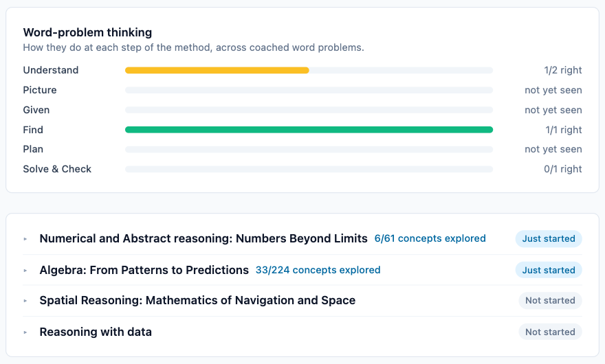This screenshot has height=364, width=605.
Task: Click Not started badge for Reasoning with data
Action: pos(550,332)
